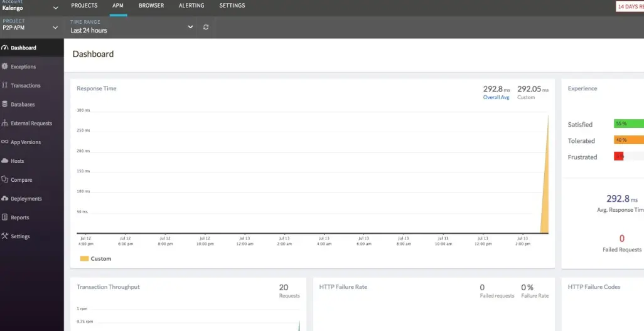Switch to the BROWSER tab
The height and width of the screenshot is (331, 644).
pos(151,6)
